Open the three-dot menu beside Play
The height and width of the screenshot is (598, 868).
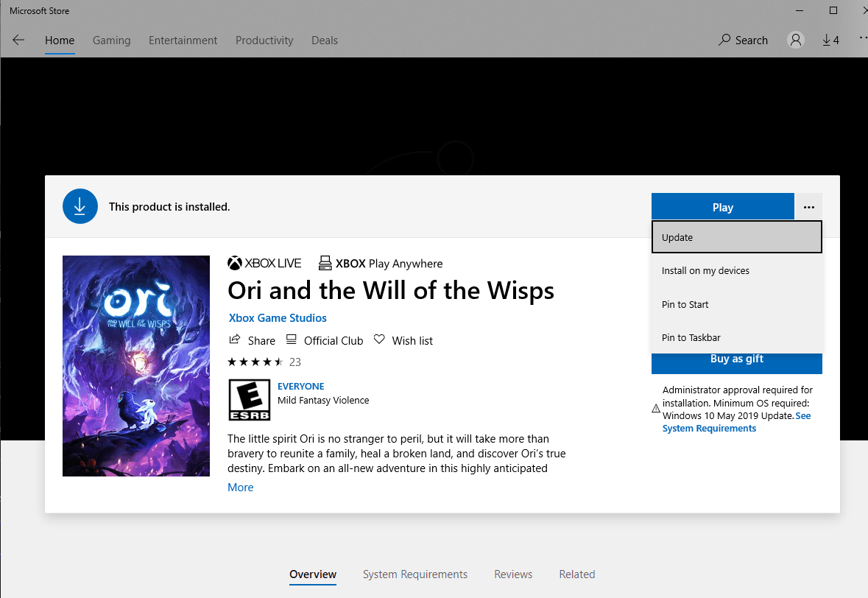coord(809,207)
